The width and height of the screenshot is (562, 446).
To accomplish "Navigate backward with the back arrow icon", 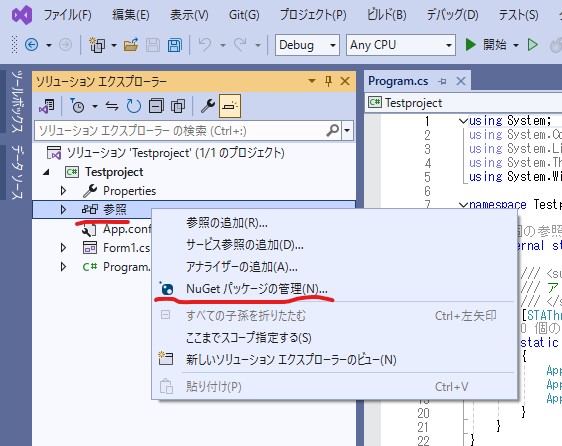I will (x=32, y=45).
